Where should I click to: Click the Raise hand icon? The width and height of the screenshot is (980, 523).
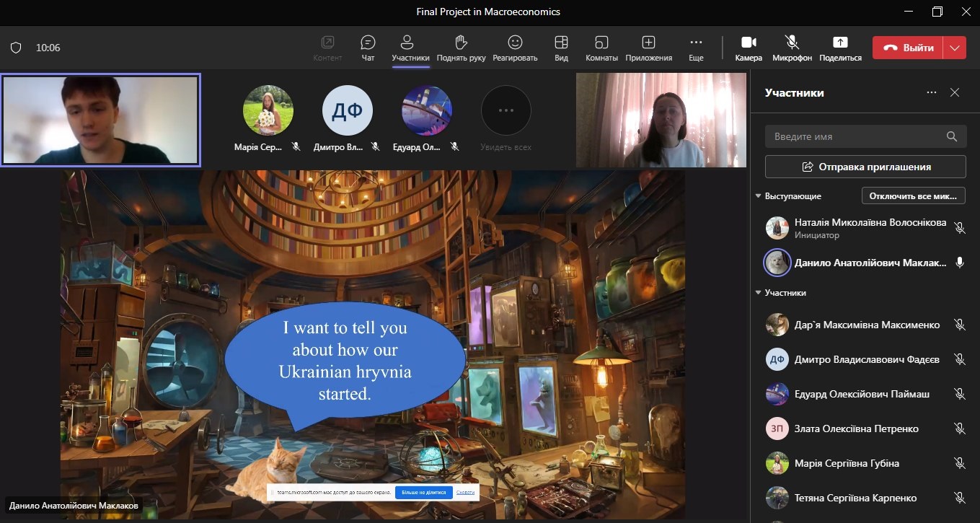(x=461, y=43)
